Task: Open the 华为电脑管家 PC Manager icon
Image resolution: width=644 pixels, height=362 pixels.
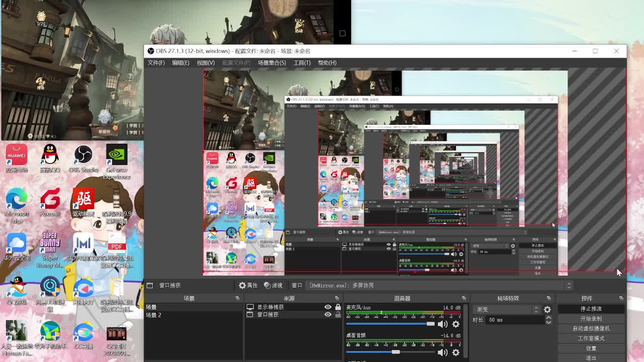Action: (x=83, y=246)
